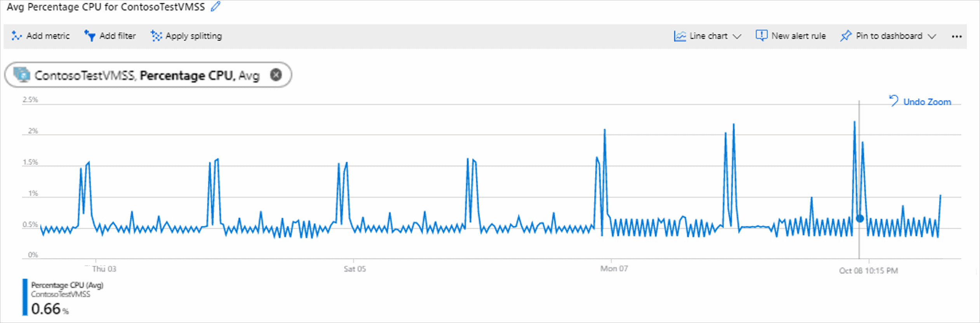
Task: Click the Apply splitting icon
Action: coord(156,36)
